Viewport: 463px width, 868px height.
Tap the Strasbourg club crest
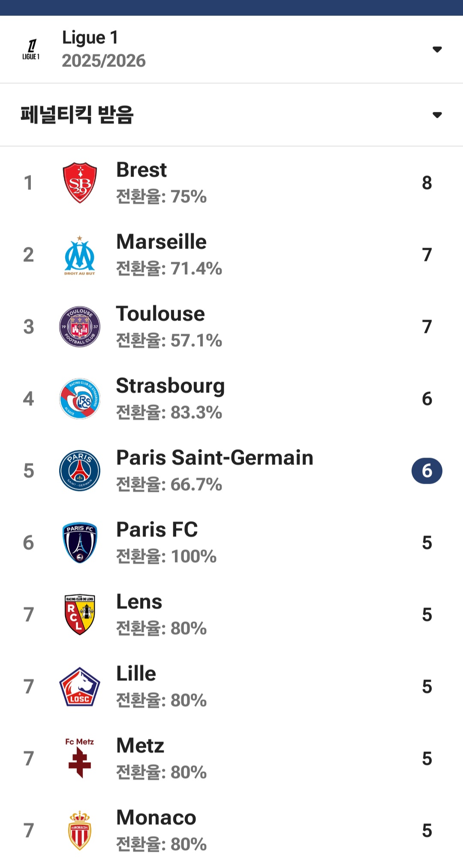[x=80, y=398]
